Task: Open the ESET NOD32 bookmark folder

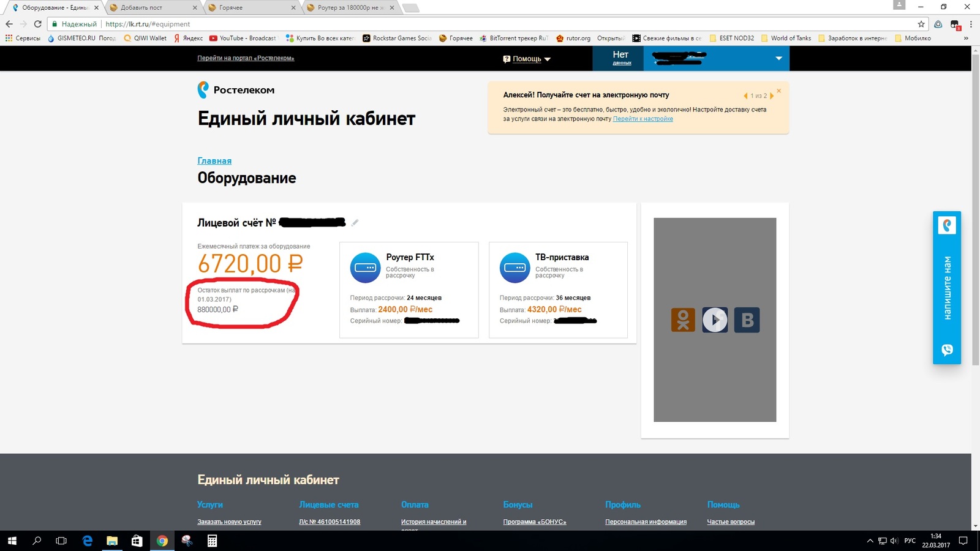Action: 732,38
